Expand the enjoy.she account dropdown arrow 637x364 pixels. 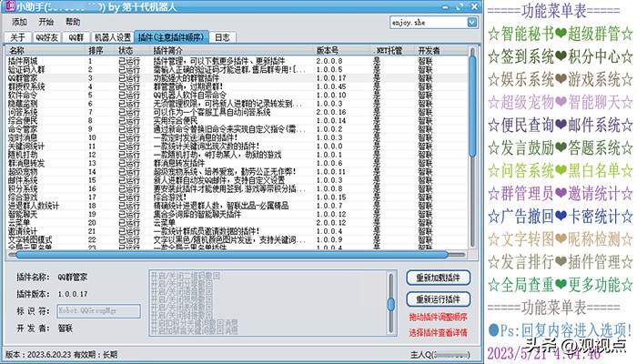point(472,23)
